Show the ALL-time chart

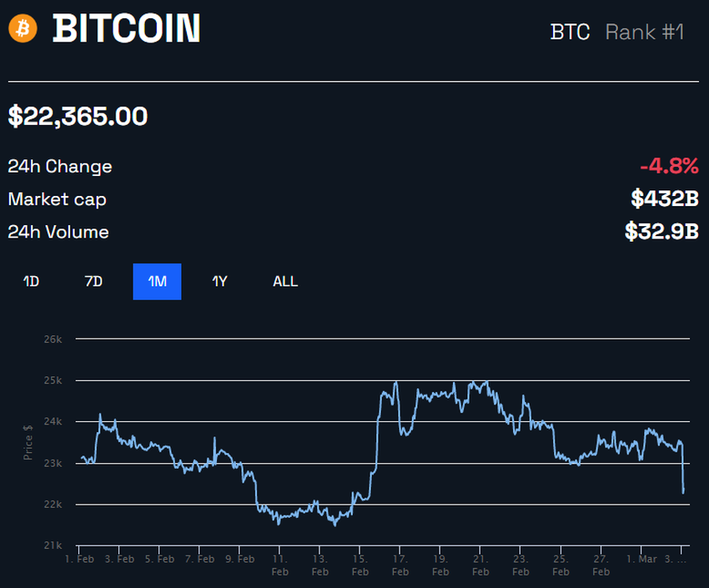pyautogui.click(x=284, y=281)
